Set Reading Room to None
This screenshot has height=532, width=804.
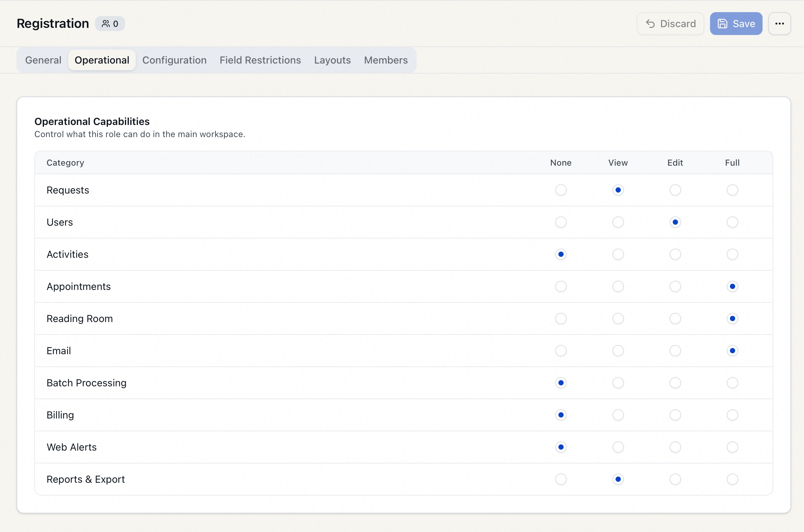[561, 318]
